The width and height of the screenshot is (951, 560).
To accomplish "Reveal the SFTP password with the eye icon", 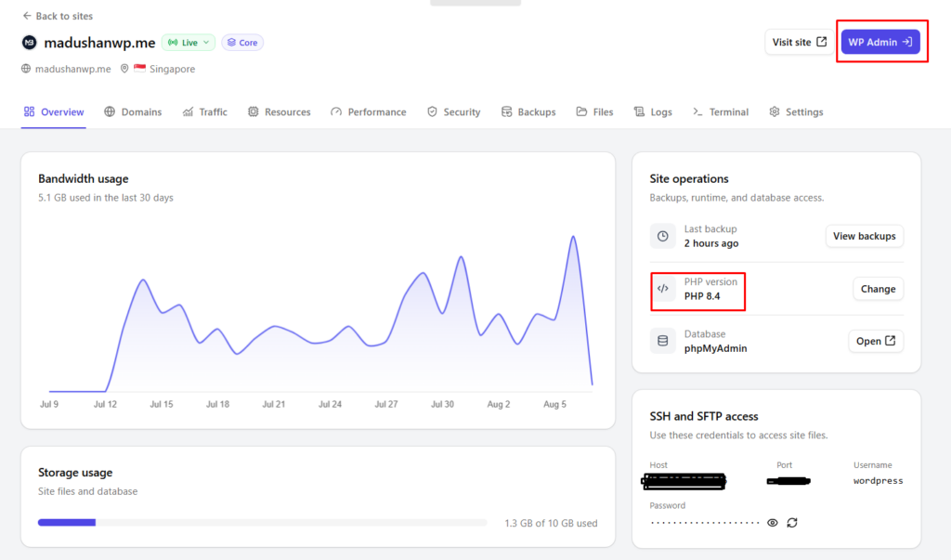I will click(772, 522).
